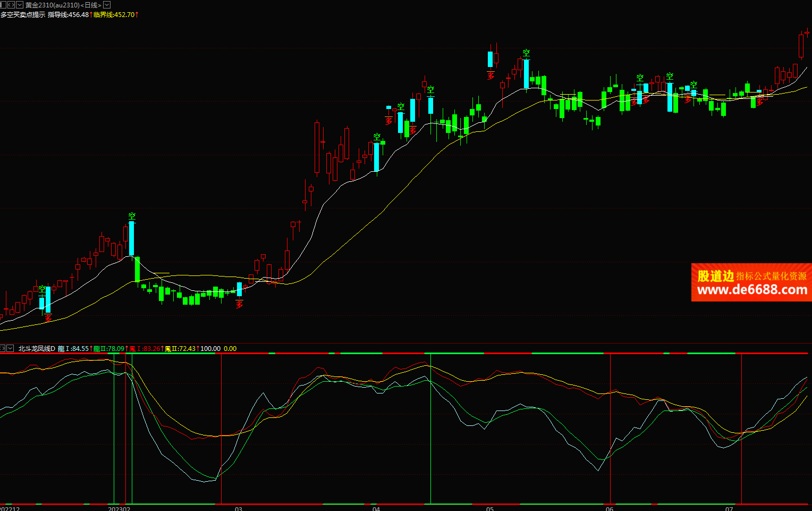
Task: Click the green 龍II:78.09 indicator value
Action: [109, 349]
